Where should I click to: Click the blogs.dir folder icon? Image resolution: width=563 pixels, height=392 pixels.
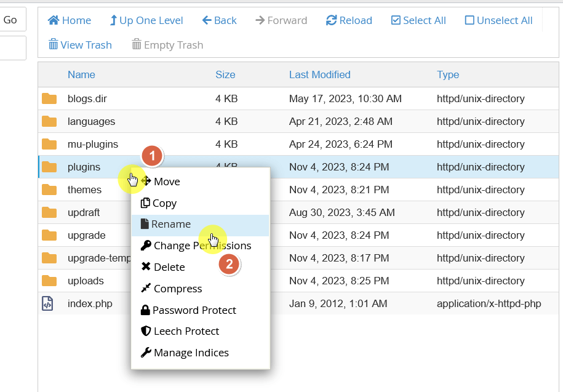pos(49,98)
